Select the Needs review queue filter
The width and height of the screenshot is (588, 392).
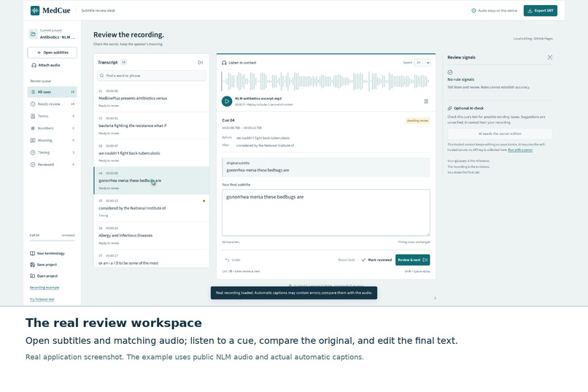coord(52,104)
